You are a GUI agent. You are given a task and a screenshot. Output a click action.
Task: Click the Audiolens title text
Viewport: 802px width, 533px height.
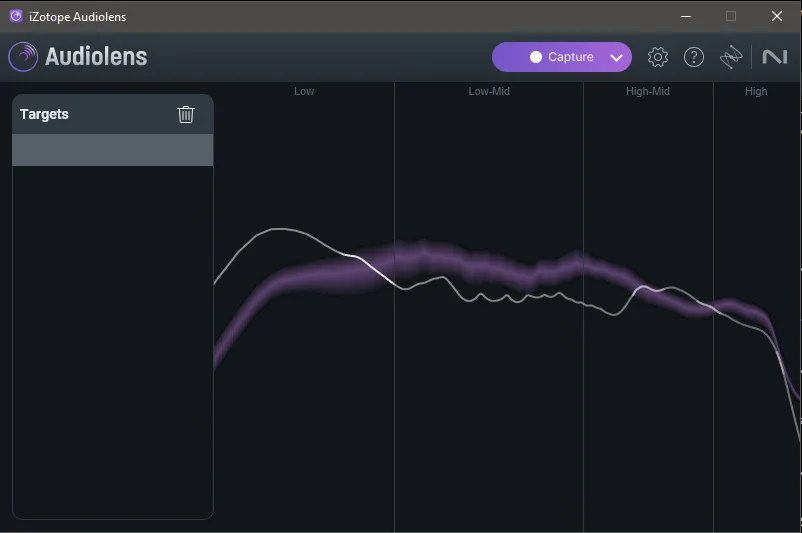pos(96,56)
